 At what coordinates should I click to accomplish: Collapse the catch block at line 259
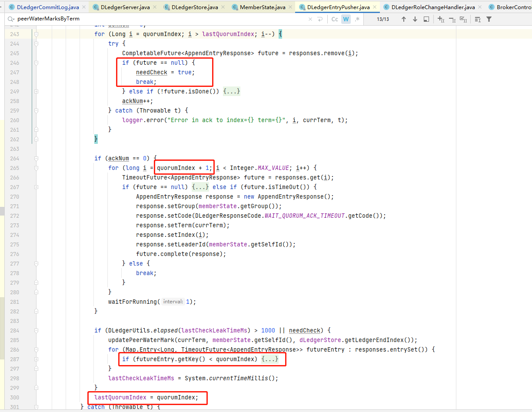click(x=37, y=110)
